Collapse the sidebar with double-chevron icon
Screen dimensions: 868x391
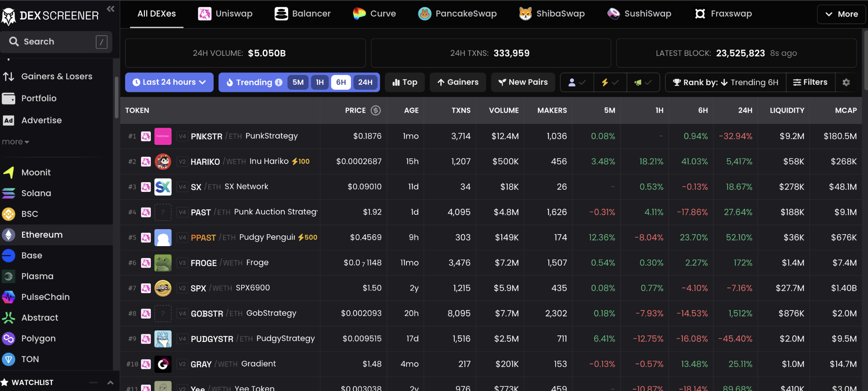pyautogui.click(x=111, y=9)
